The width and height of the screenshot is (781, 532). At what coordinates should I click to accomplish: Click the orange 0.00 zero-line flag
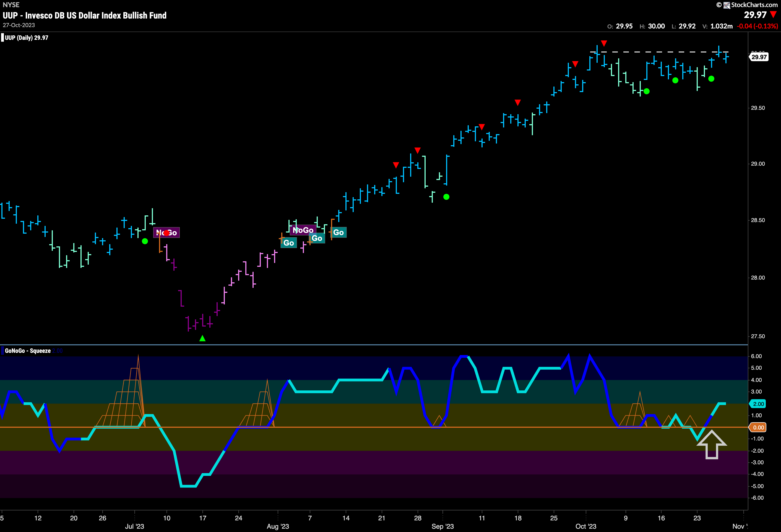[757, 427]
